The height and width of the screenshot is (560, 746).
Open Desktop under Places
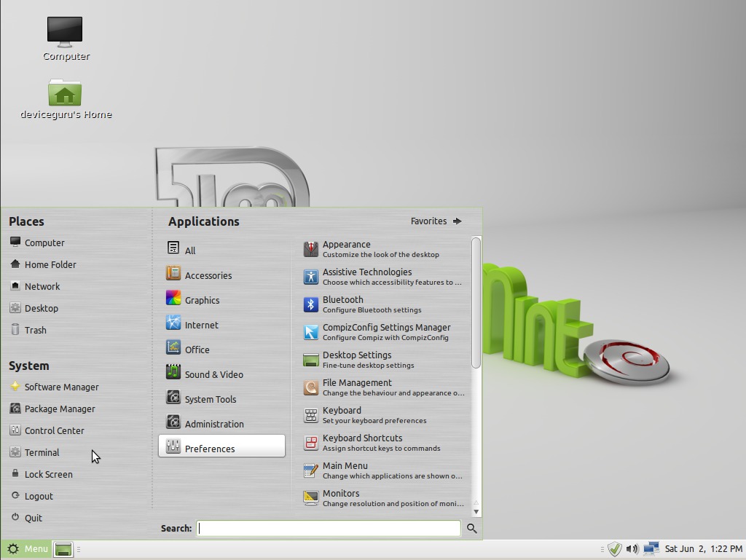point(34,308)
